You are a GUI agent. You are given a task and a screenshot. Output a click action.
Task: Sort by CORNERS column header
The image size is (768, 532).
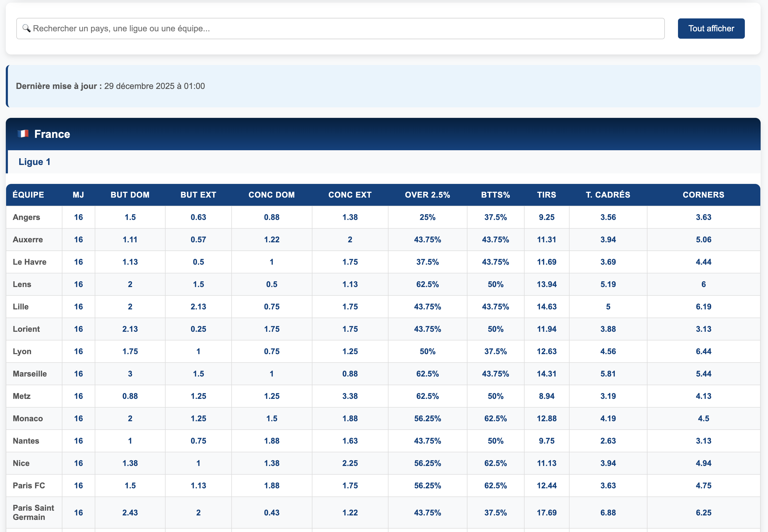tap(703, 195)
